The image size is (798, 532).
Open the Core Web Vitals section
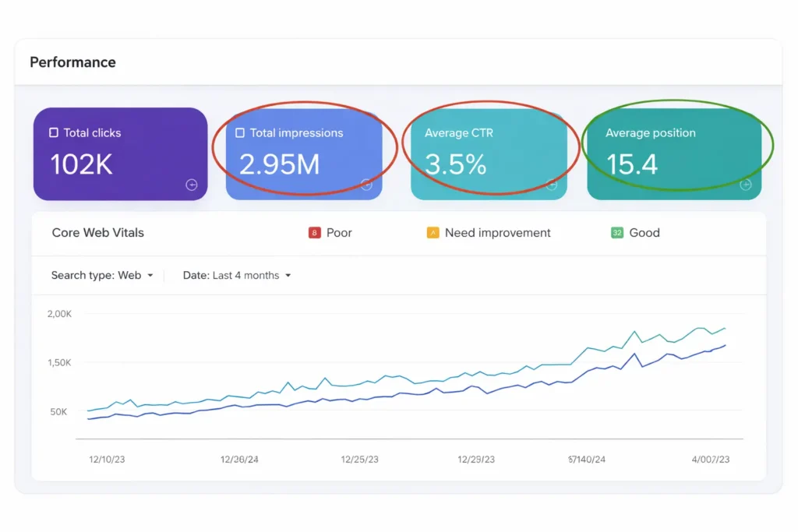97,232
